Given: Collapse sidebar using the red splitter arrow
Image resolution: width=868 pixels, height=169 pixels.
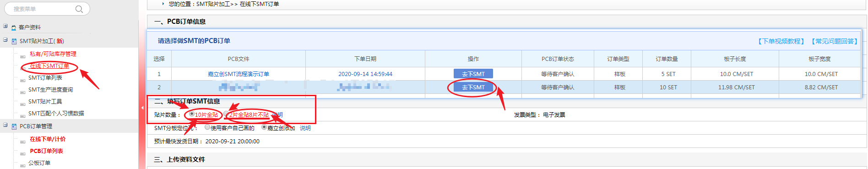Looking at the screenshot, I should pos(142,108).
